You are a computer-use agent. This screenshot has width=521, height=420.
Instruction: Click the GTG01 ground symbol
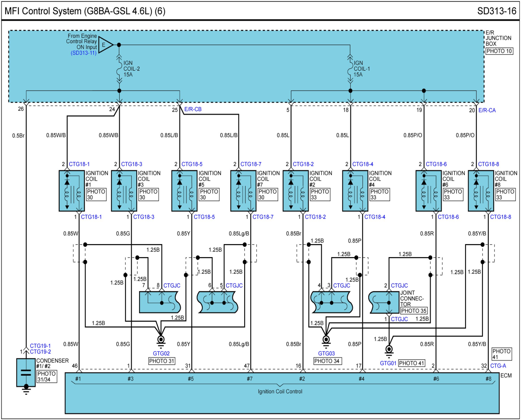(389, 350)
